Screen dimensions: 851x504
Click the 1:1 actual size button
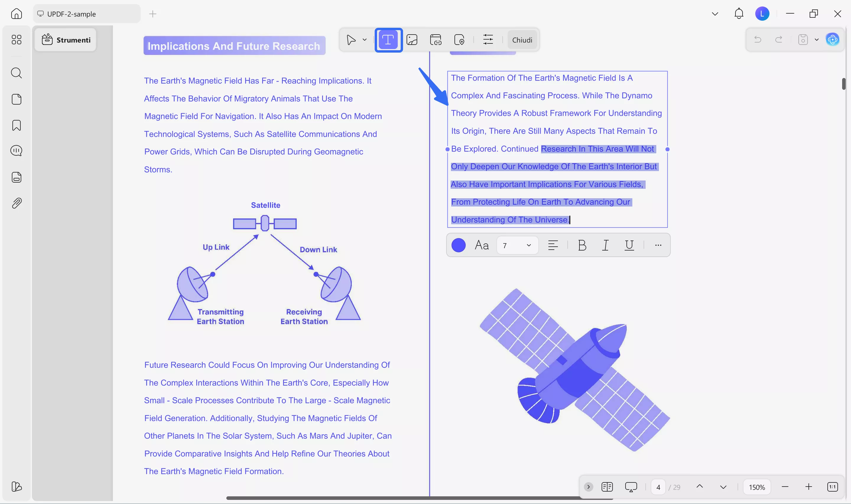click(832, 487)
